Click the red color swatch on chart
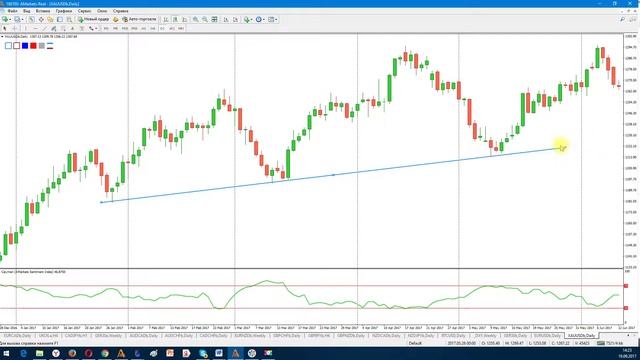This screenshot has height=360, width=640. [x=33, y=46]
